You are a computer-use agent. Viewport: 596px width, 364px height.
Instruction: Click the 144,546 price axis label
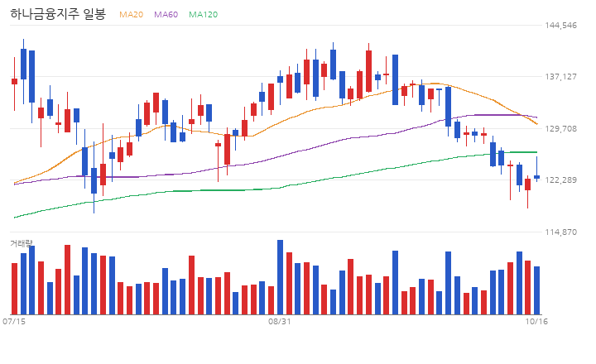[560, 26]
